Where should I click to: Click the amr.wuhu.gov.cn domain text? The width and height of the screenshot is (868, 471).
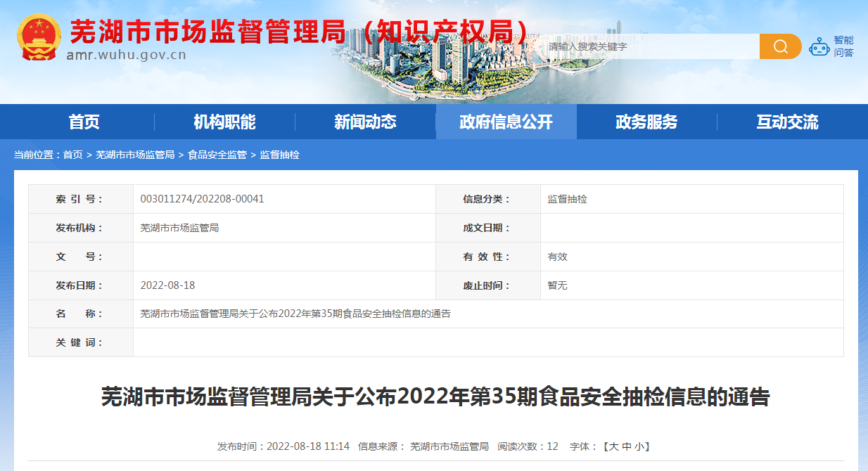click(x=127, y=55)
